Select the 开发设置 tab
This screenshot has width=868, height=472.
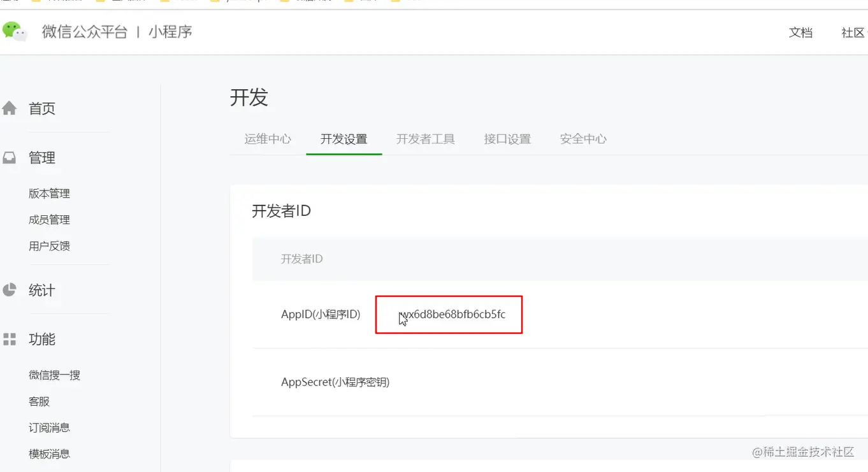pyautogui.click(x=344, y=139)
